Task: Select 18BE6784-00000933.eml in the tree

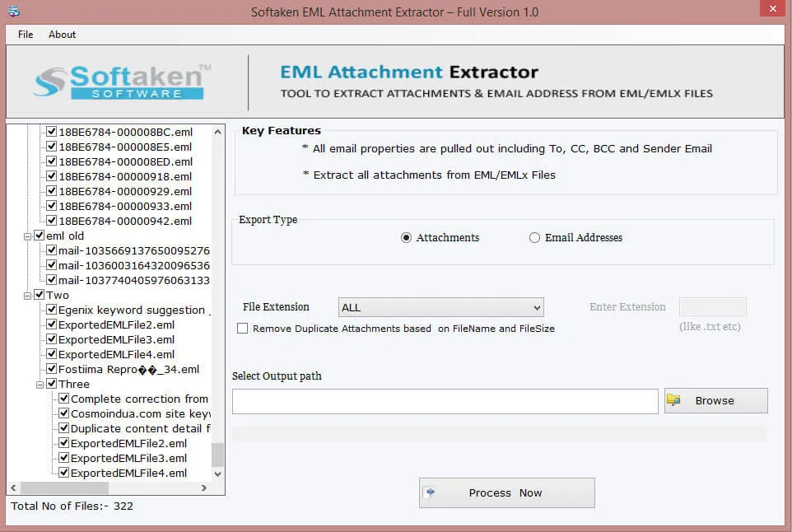Action: point(125,206)
